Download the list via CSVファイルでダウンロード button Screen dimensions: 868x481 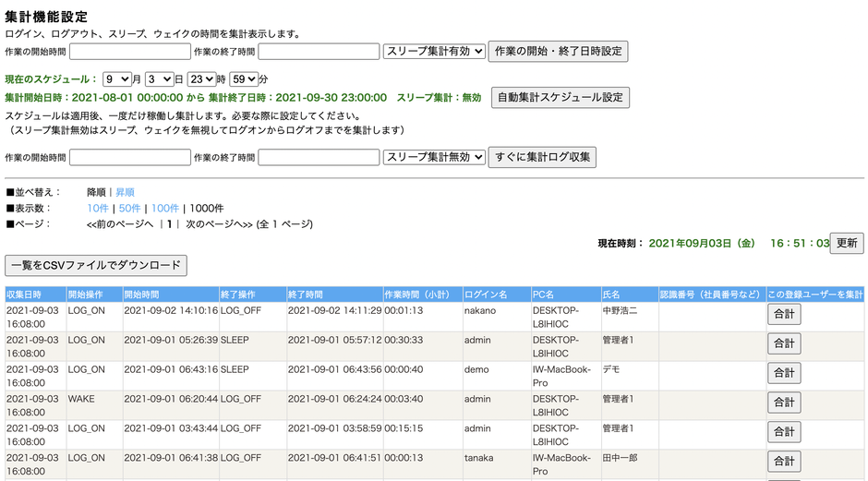96,266
